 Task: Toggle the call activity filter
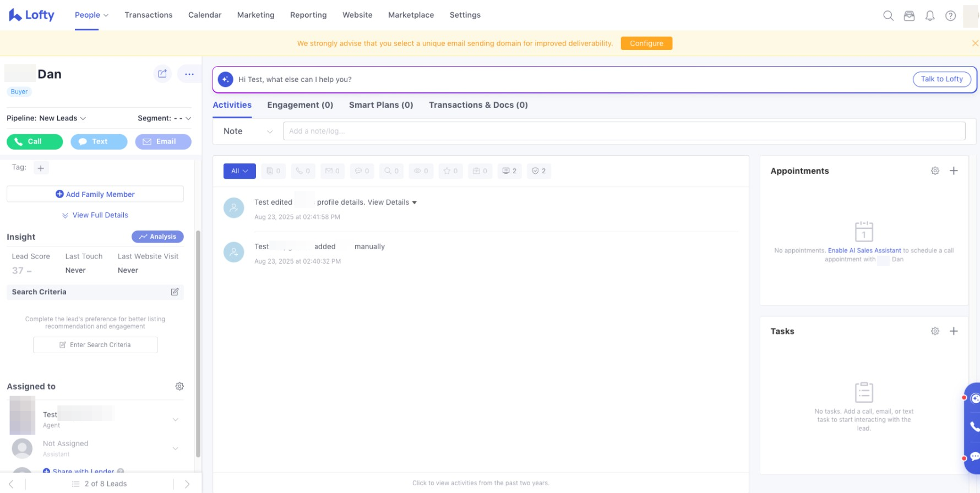[303, 171]
